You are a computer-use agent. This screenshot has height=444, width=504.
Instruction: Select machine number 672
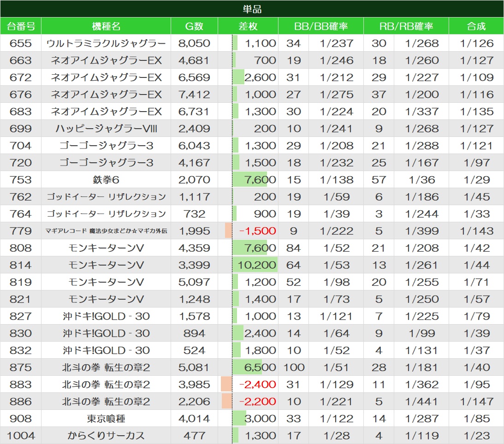21,77
